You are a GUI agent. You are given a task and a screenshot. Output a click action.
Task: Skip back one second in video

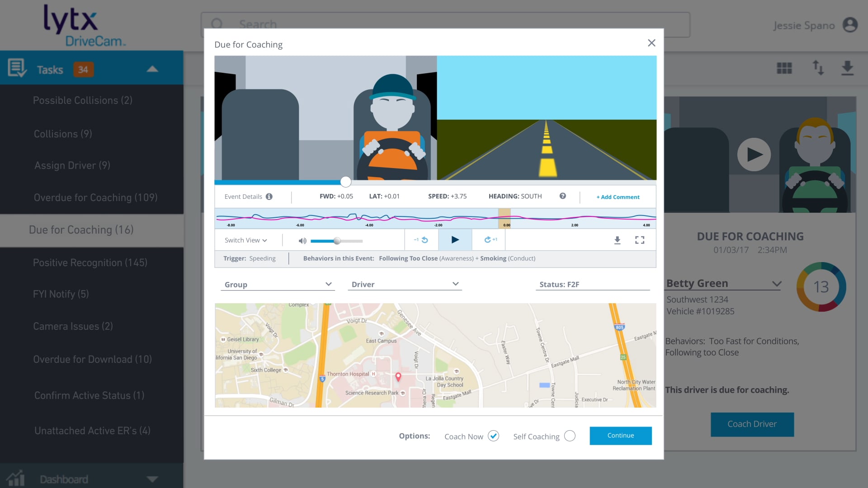(421, 240)
